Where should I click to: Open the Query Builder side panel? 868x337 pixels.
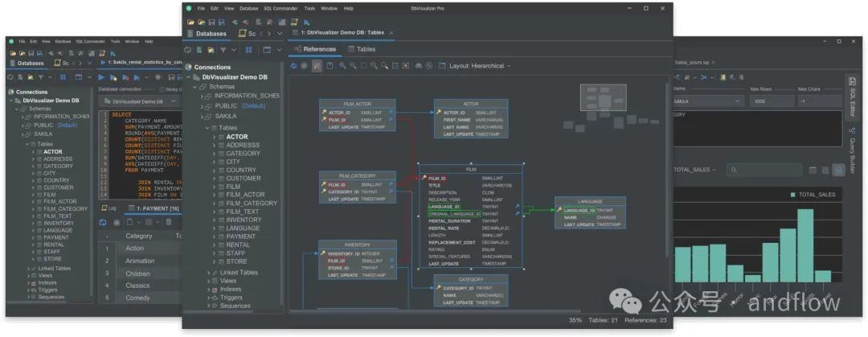(852, 149)
